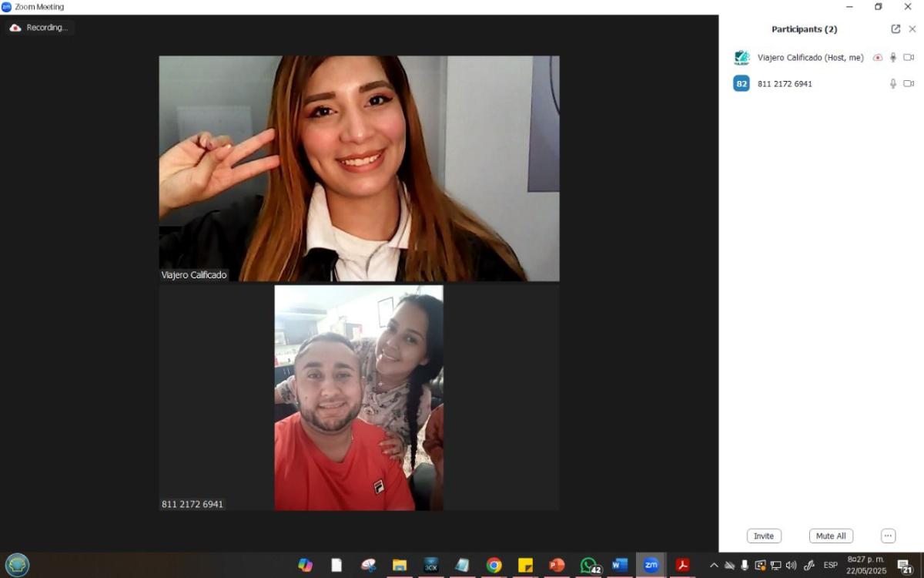Switch ESP keyboard language indicator
This screenshot has height=578, width=924.
point(830,566)
